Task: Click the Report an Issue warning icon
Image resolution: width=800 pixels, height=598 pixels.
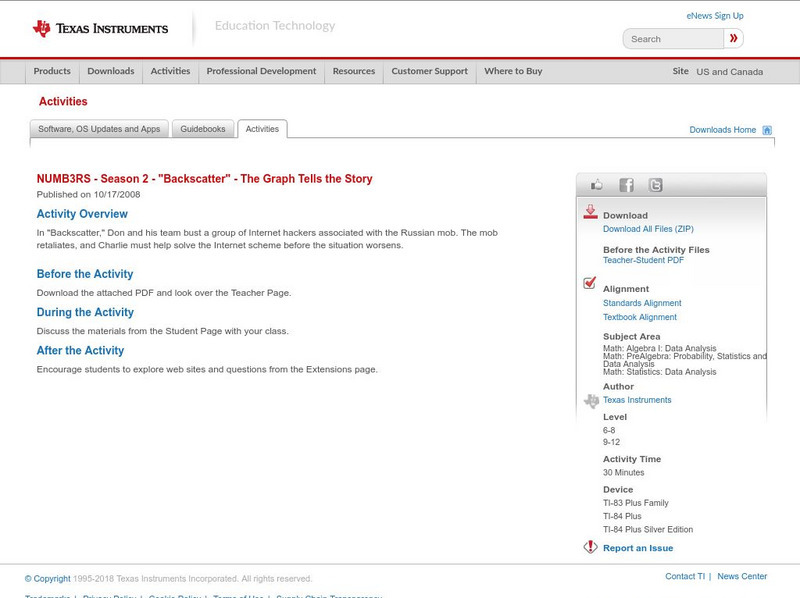Action: pos(590,547)
